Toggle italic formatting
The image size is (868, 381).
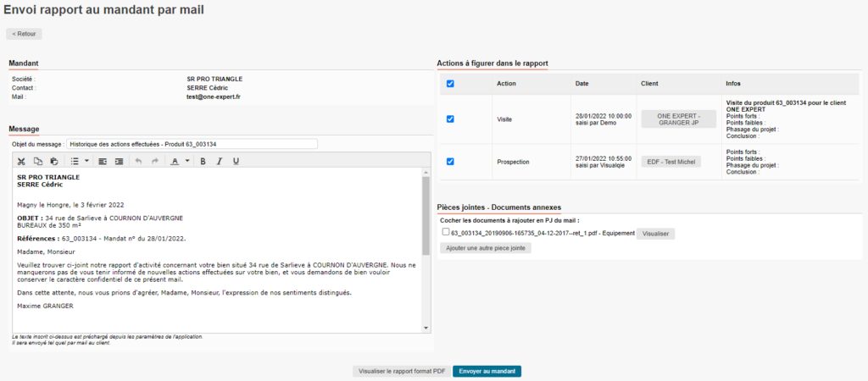click(219, 161)
